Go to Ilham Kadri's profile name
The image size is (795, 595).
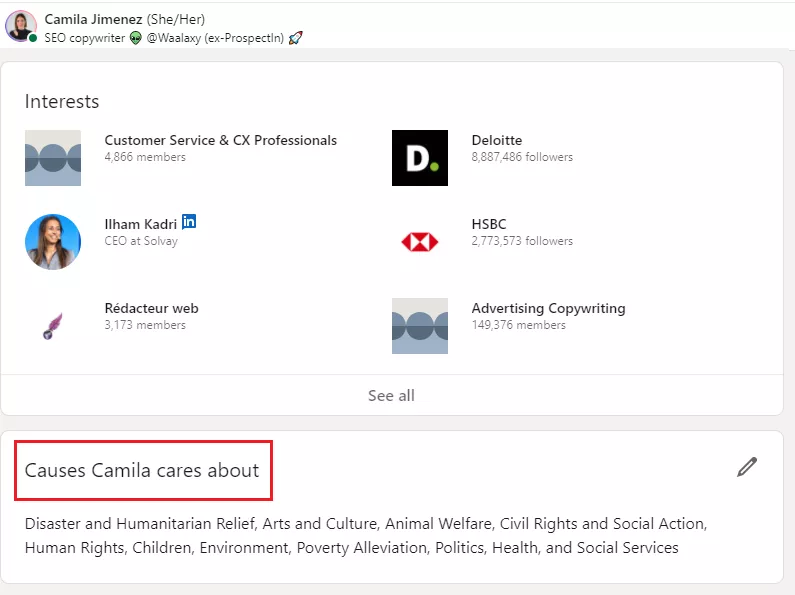(139, 225)
